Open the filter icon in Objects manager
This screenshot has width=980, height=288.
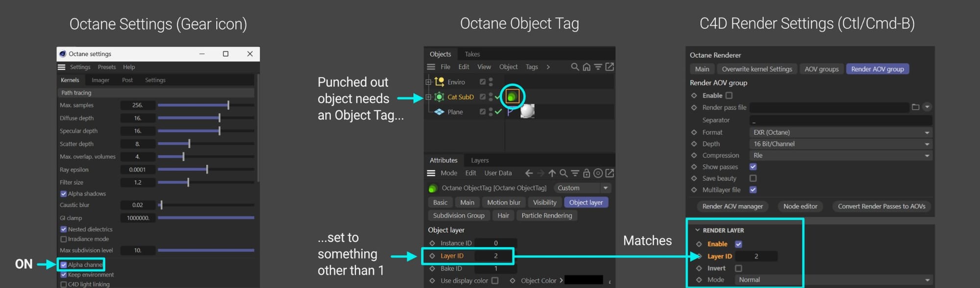[598, 67]
